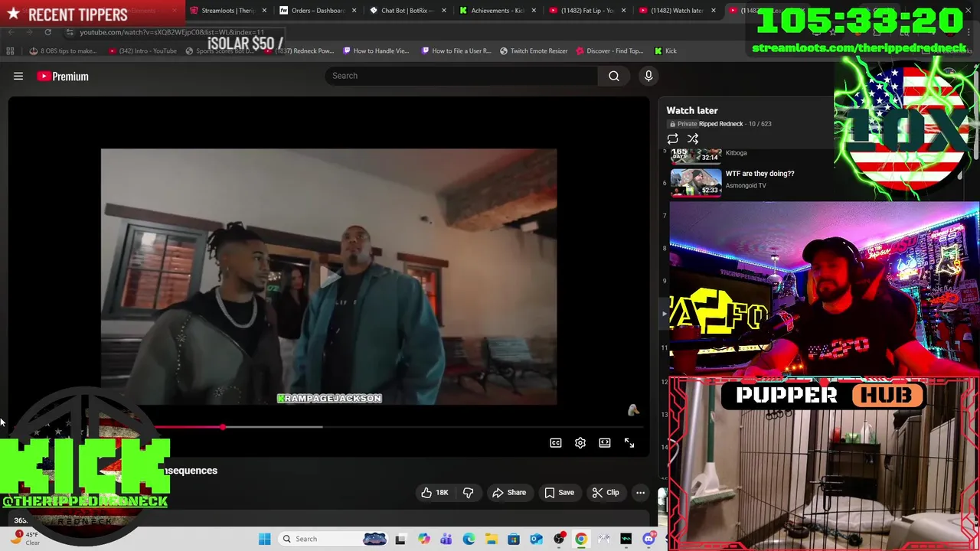The image size is (980, 551).
Task: Open File Explorer from the taskbar
Action: pos(491,539)
